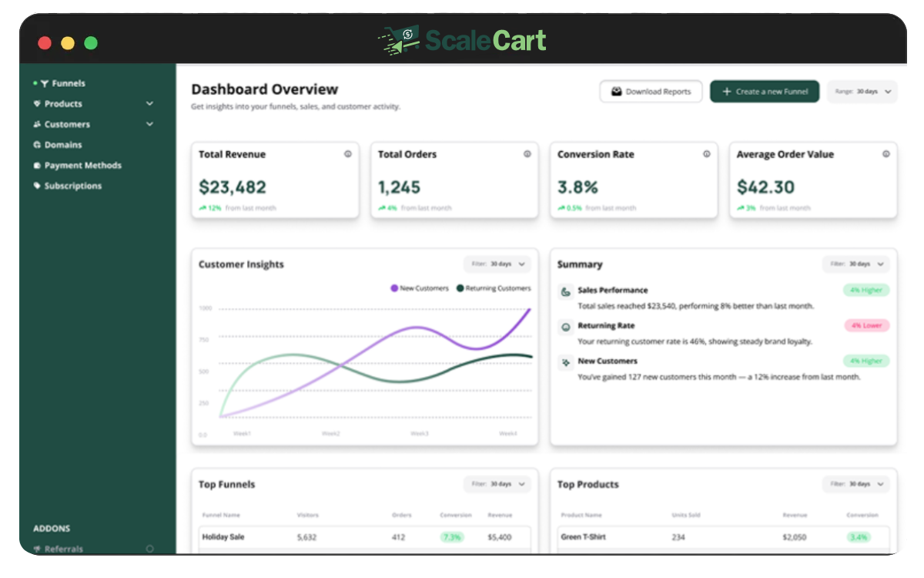Click the info icon on Total Revenue card
Image resolution: width=924 pixels, height=578 pixels.
click(348, 154)
